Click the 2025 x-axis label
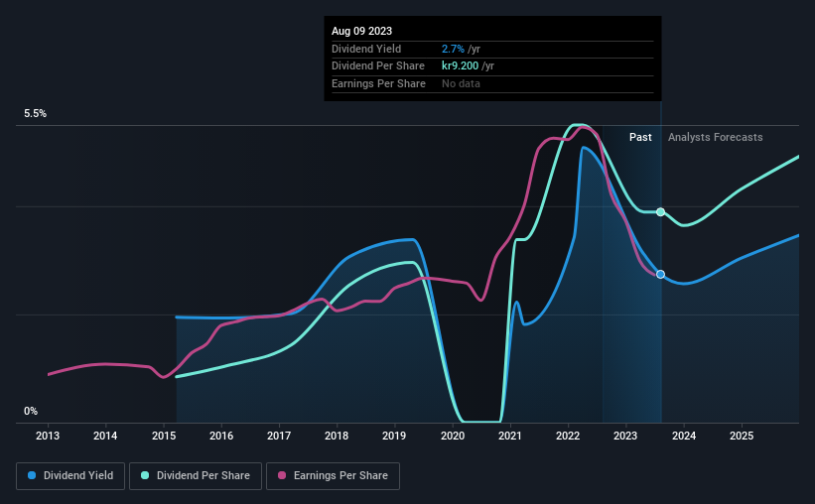 [x=742, y=436]
